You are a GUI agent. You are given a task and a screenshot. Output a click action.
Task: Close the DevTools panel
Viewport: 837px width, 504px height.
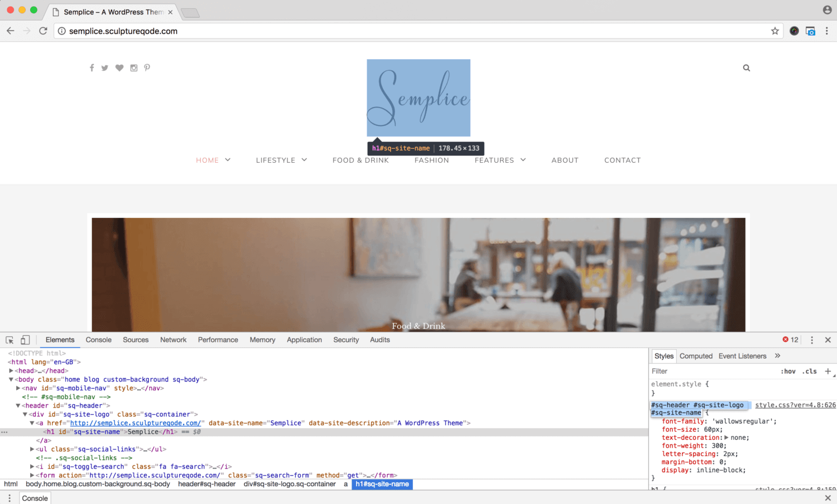click(x=828, y=340)
